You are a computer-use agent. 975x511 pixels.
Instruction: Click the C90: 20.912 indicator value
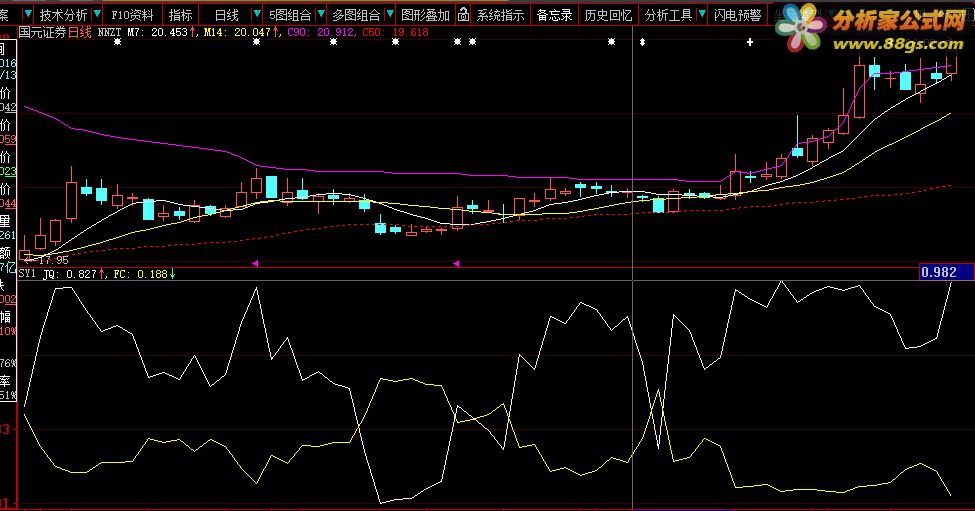[x=321, y=32]
